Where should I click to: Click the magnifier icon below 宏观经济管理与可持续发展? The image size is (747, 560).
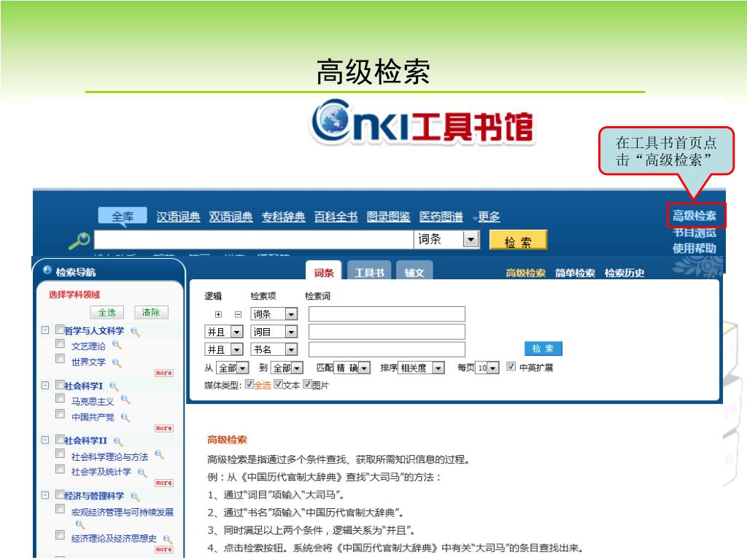[x=80, y=524]
